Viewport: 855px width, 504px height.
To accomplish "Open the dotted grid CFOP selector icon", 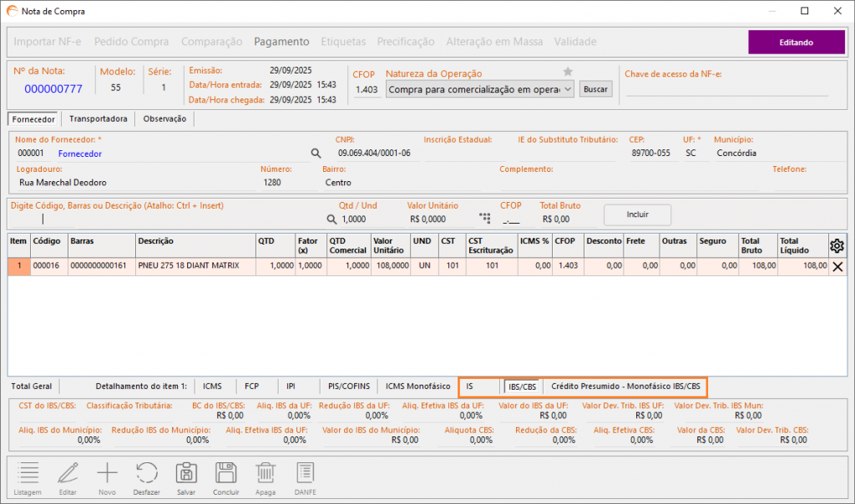I will click(x=483, y=219).
